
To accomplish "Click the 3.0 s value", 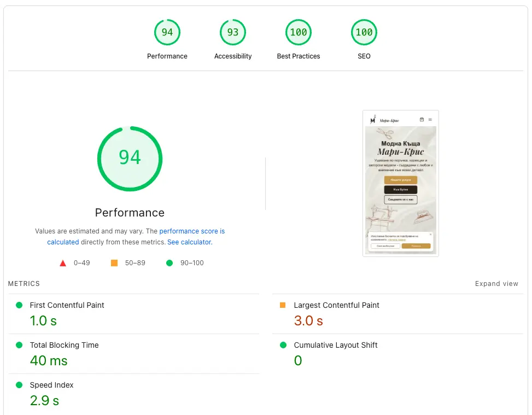I will (x=308, y=320).
